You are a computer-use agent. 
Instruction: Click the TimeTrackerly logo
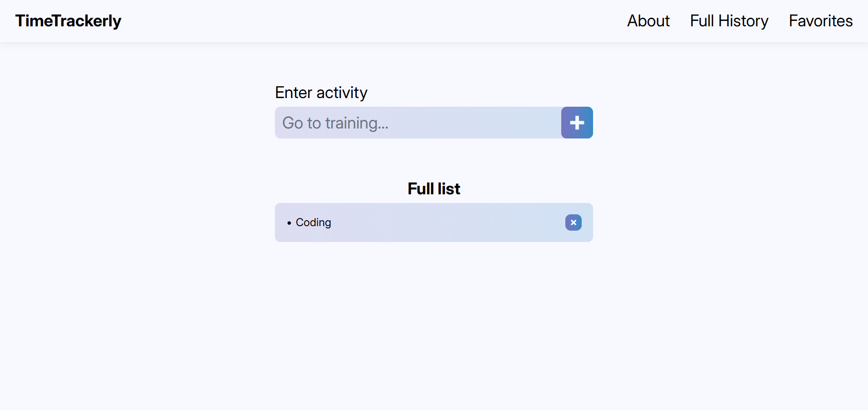coord(68,21)
